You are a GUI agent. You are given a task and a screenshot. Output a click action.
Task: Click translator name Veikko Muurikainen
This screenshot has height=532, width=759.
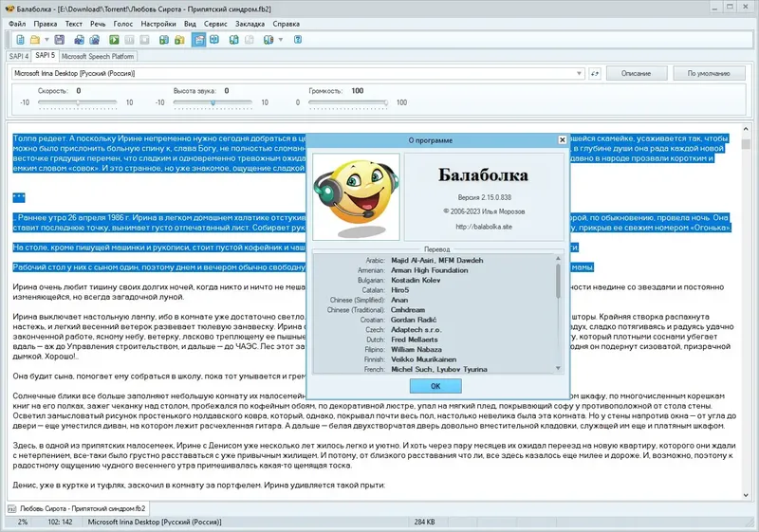click(x=423, y=359)
